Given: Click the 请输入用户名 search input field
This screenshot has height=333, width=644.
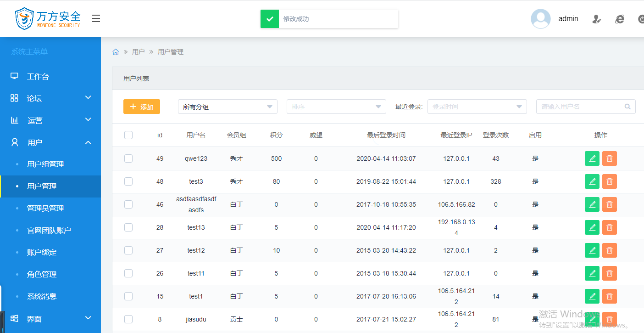Looking at the screenshot, I should (580, 107).
